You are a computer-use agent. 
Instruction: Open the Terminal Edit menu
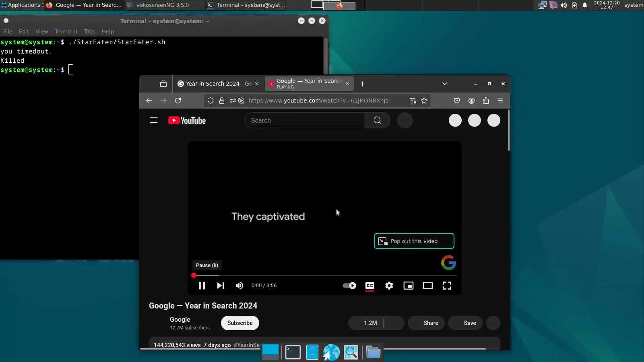(24, 31)
